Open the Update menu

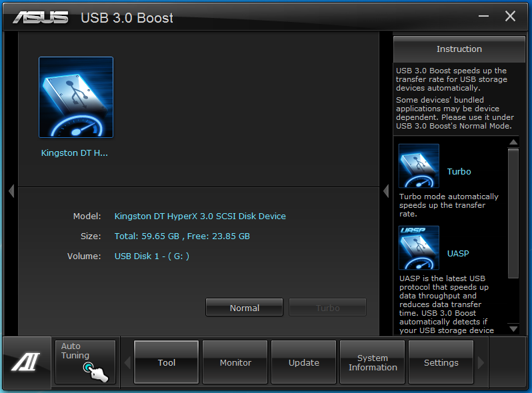[303, 362]
